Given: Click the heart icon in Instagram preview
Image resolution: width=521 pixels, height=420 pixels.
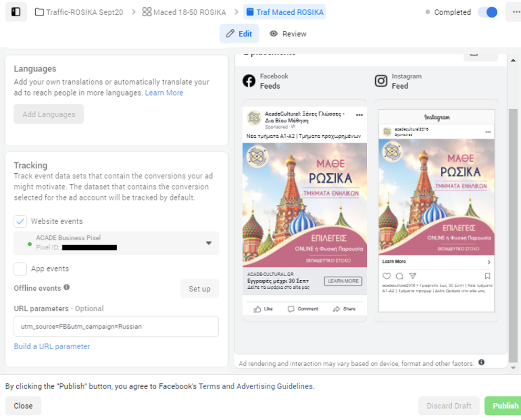Looking at the screenshot, I should (387, 276).
